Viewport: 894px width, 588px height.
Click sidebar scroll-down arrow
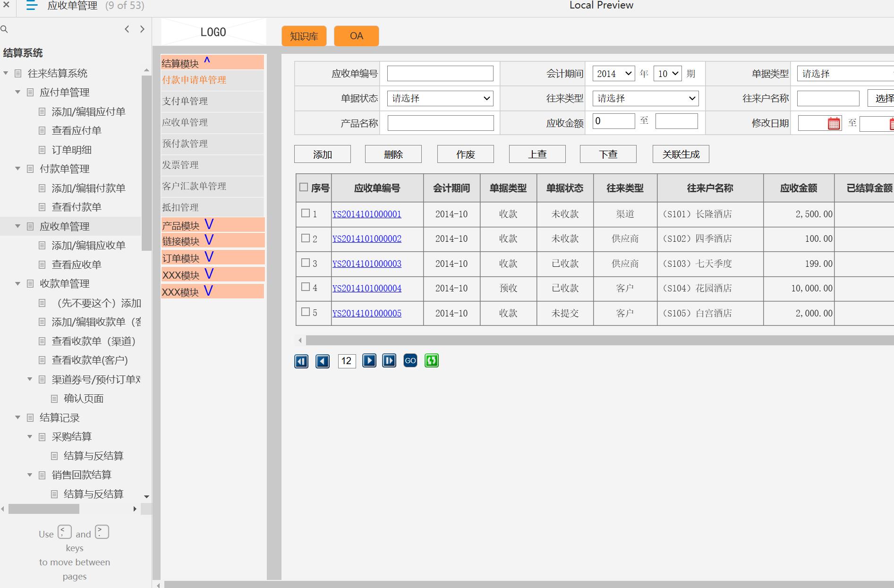[146, 497]
